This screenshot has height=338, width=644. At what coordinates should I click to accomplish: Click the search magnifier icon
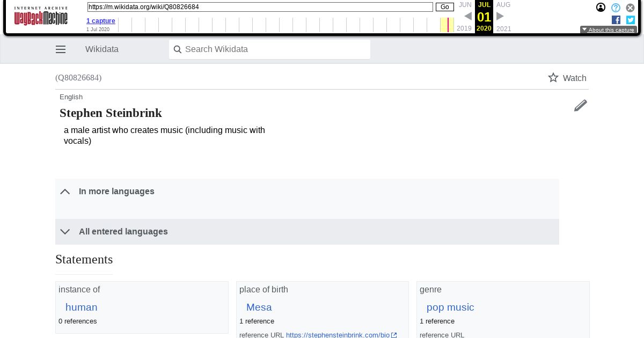pos(178,49)
